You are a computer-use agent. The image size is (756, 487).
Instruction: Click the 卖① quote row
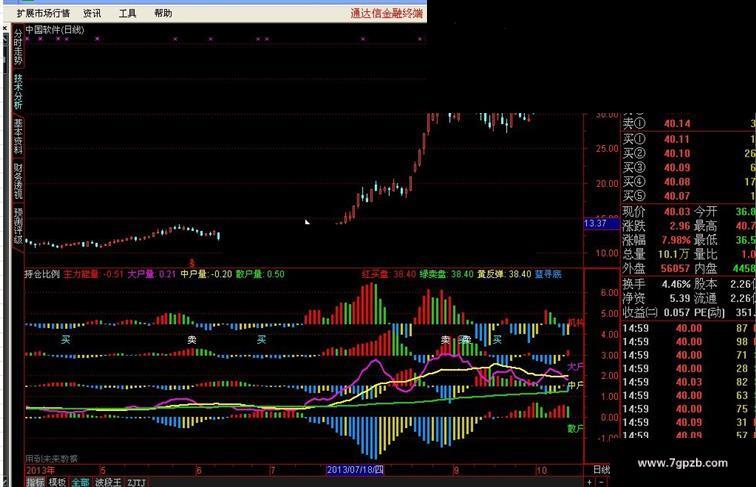pos(688,123)
